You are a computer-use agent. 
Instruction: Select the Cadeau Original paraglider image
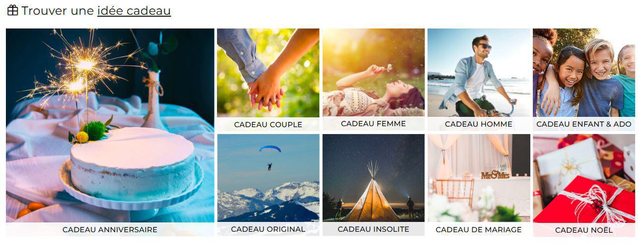coord(268,178)
